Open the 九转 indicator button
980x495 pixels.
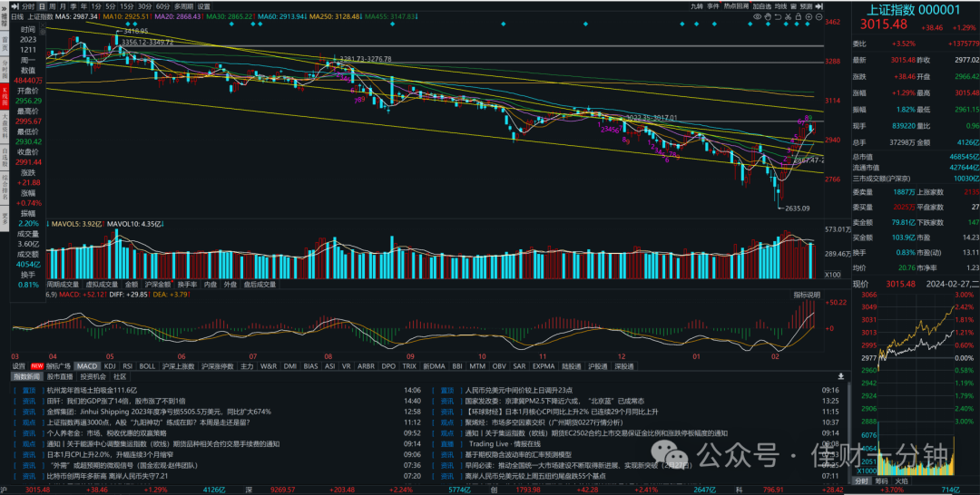coord(697,6)
